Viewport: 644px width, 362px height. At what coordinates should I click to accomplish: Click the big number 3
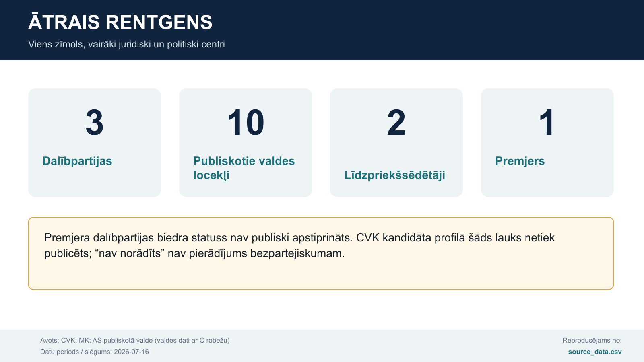tap(95, 123)
